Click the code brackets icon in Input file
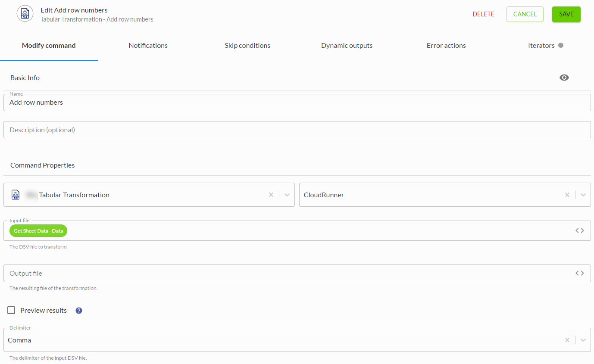The width and height of the screenshot is (594, 364). 579,230
